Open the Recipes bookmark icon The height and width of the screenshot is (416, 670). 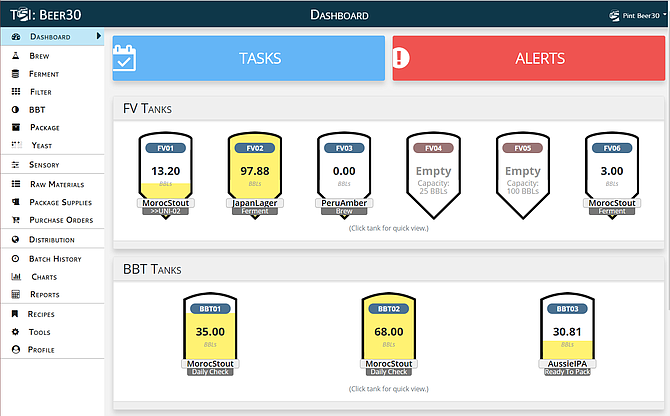point(15,314)
